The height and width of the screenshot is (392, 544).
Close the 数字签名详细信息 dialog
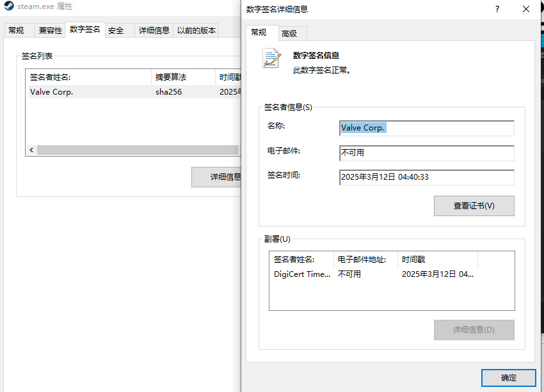pyautogui.click(x=526, y=9)
